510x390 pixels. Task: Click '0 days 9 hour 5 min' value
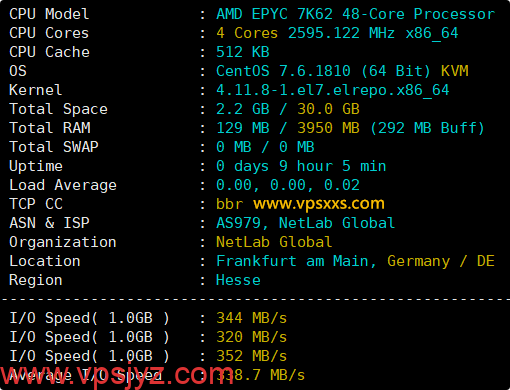tap(301, 166)
